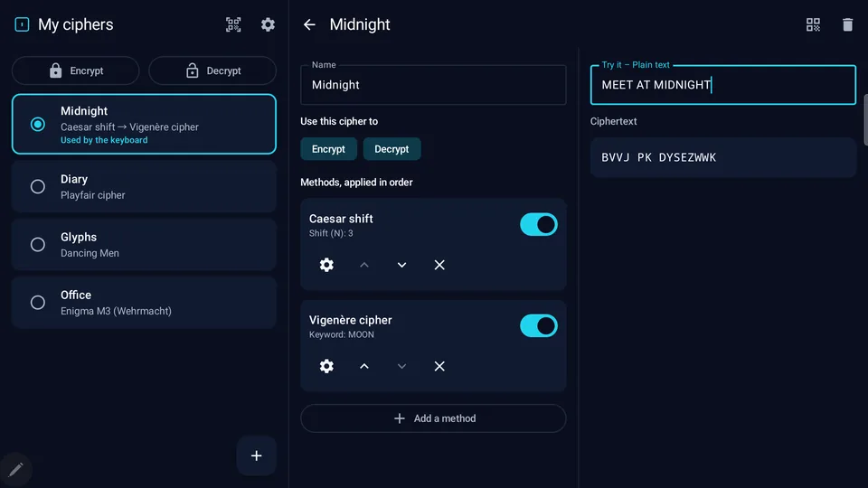
Task: Select the Glyphs radio button
Action: [38, 245]
